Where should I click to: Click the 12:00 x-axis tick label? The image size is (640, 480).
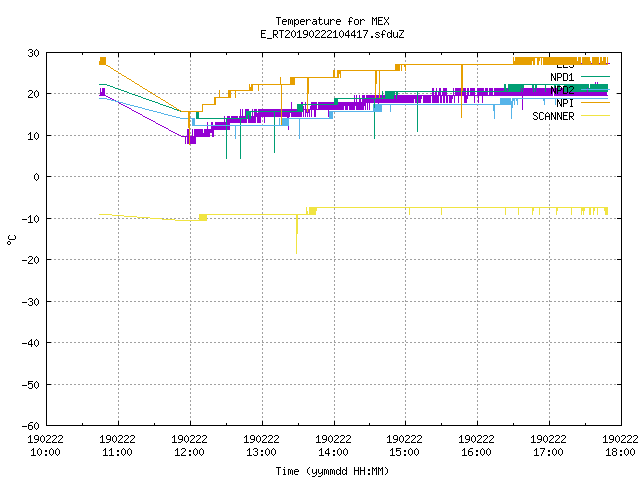[x=189, y=452]
